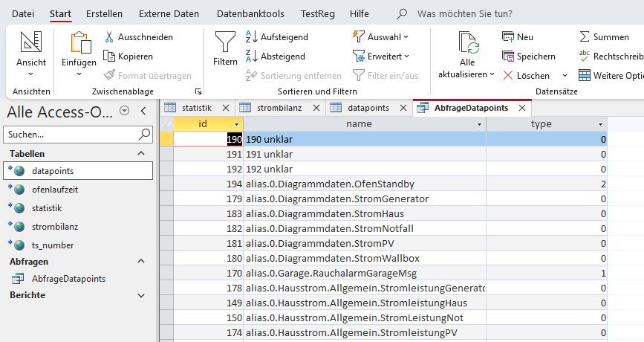
Task: Sort Absteigend descending
Action: [x=275, y=57]
